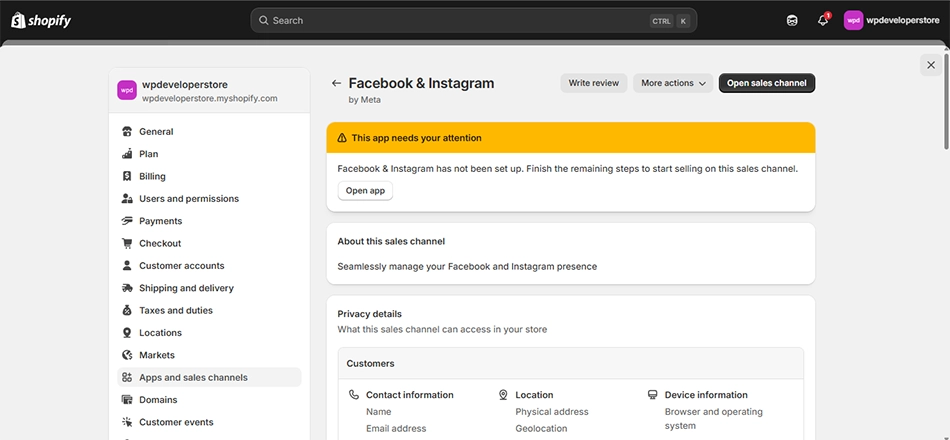Click the search magnifier icon
Viewport: 950px width, 440px height.
coord(264,21)
